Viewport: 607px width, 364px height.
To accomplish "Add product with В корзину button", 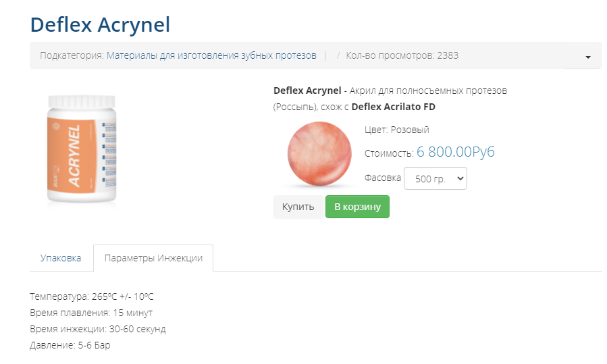I will point(357,207).
